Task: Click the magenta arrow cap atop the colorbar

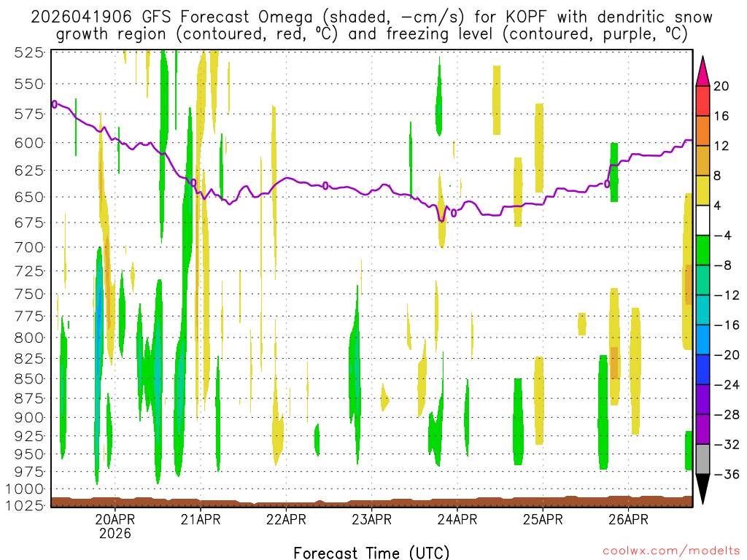Action: (703, 71)
